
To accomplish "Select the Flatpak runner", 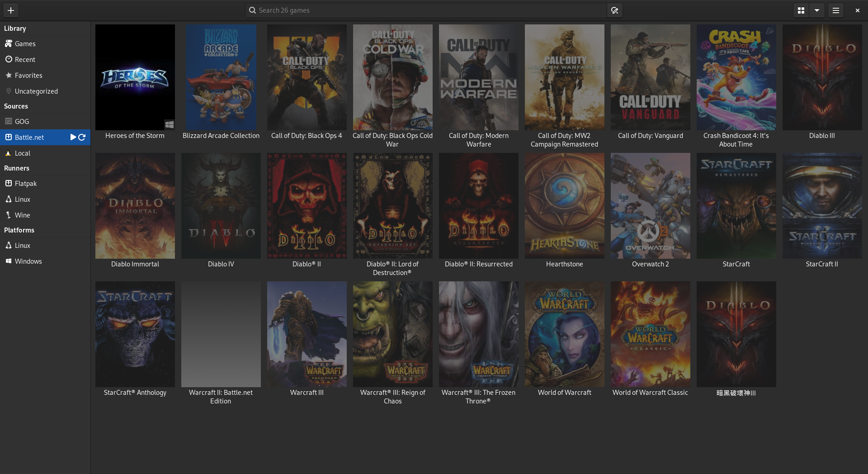I will [x=45, y=184].
